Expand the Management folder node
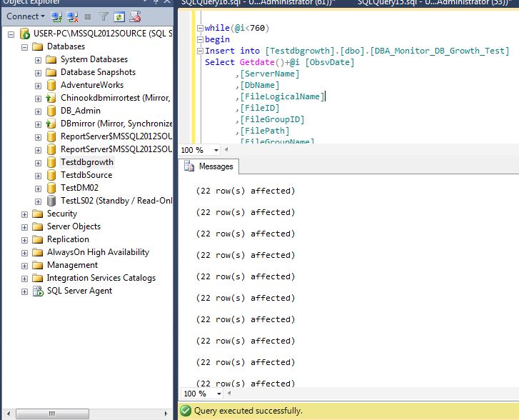 click(x=24, y=266)
